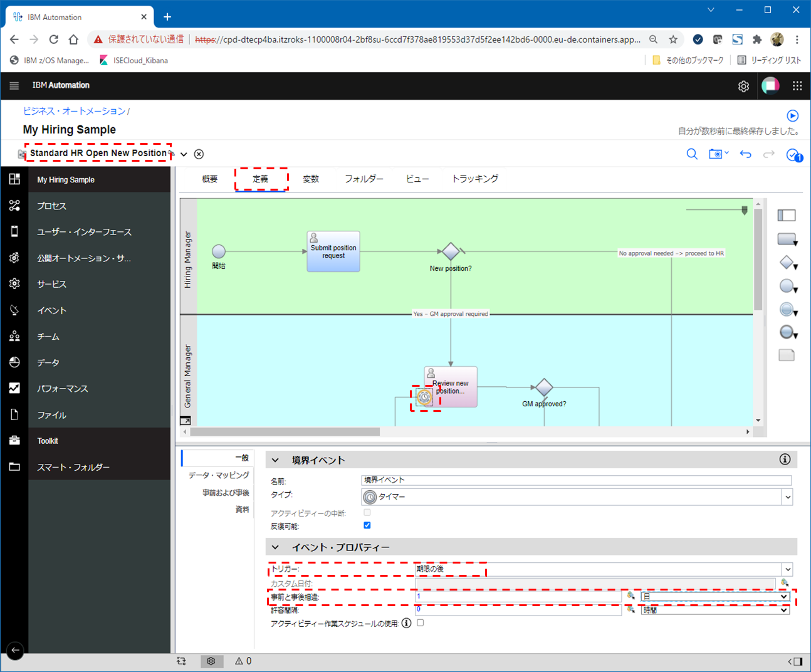Screen dimensions: 811x672
Task: Redo the last undone change
Action: 769,154
